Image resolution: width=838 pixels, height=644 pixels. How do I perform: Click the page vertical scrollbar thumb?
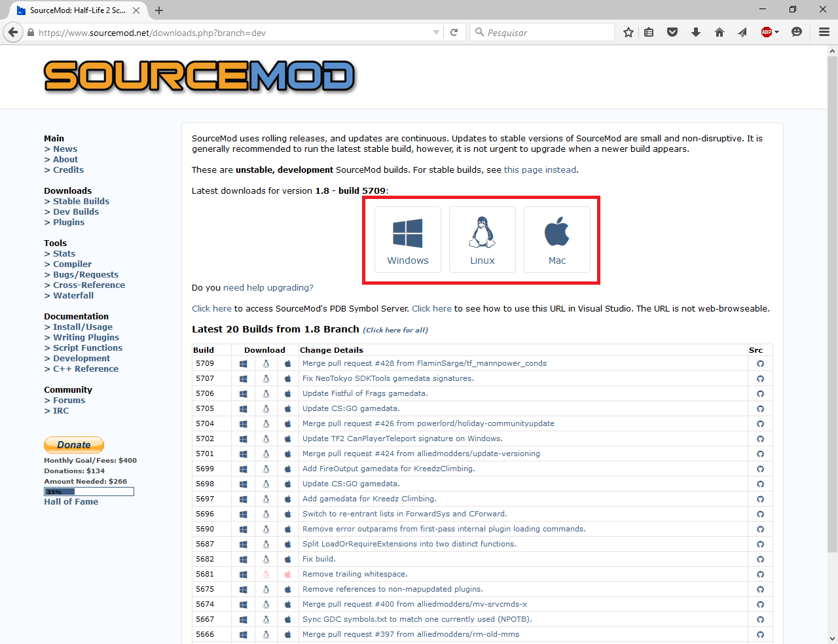pyautogui.click(x=832, y=304)
